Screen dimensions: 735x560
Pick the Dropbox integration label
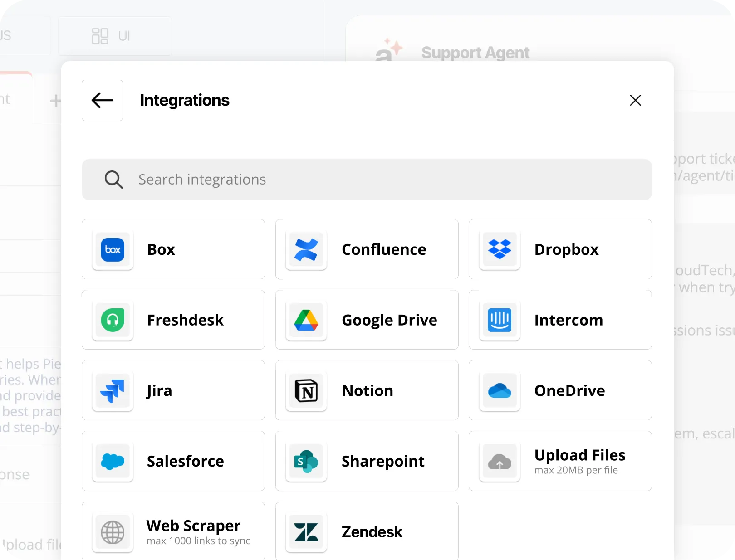[x=567, y=250]
